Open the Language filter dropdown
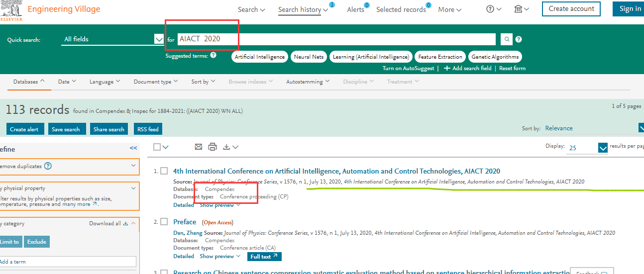This screenshot has height=274, width=644. coord(105,82)
